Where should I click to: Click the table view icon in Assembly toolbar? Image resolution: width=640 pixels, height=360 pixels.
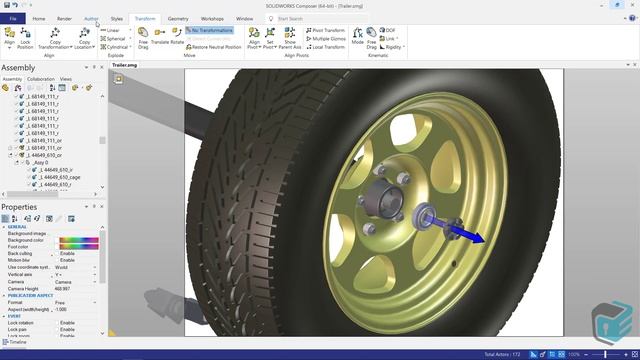[x=62, y=88]
